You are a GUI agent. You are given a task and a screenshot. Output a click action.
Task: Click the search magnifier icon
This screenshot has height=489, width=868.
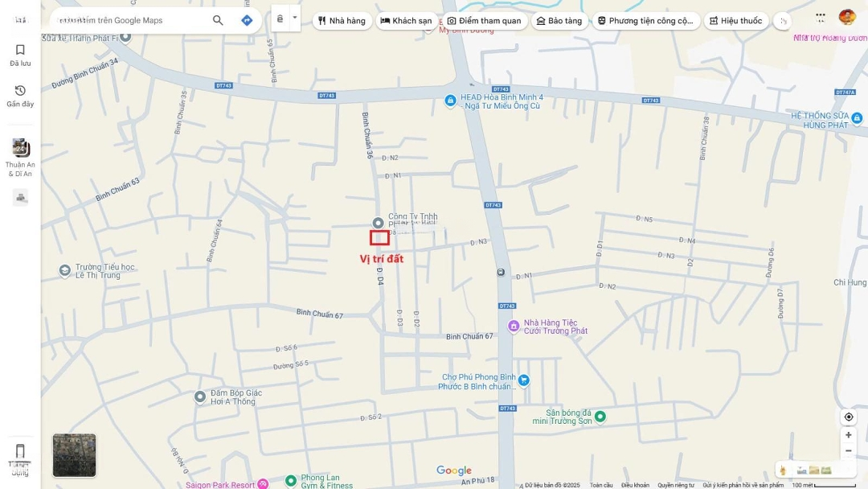(218, 20)
